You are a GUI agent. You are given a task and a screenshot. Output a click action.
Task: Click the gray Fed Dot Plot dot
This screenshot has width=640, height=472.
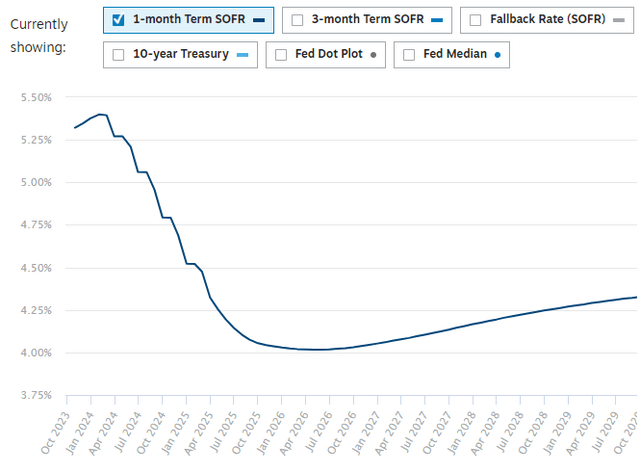coord(373,55)
